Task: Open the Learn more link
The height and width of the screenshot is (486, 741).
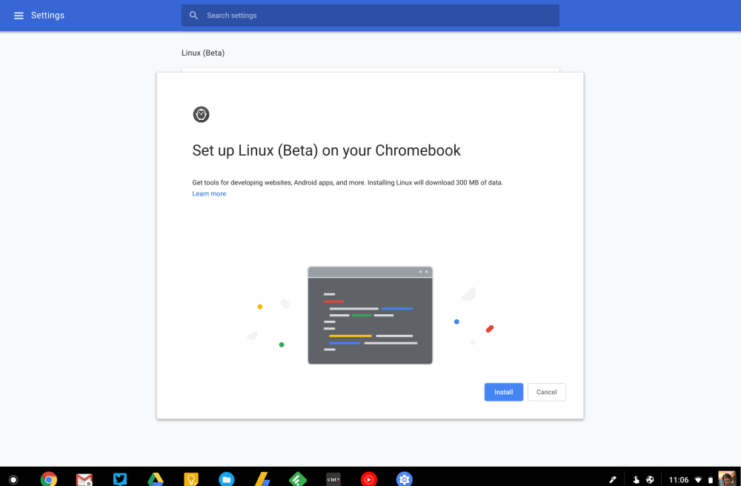Action: pyautogui.click(x=209, y=194)
